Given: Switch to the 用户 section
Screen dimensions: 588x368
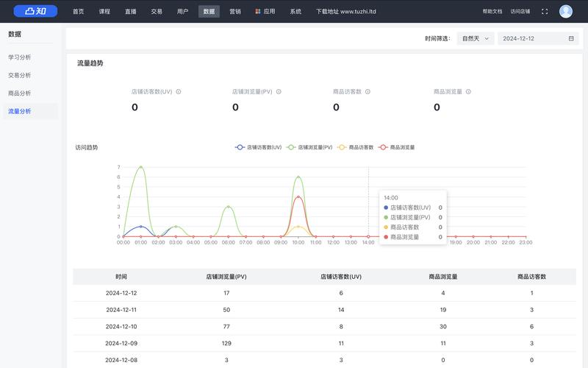Looking at the screenshot, I should 182,11.
